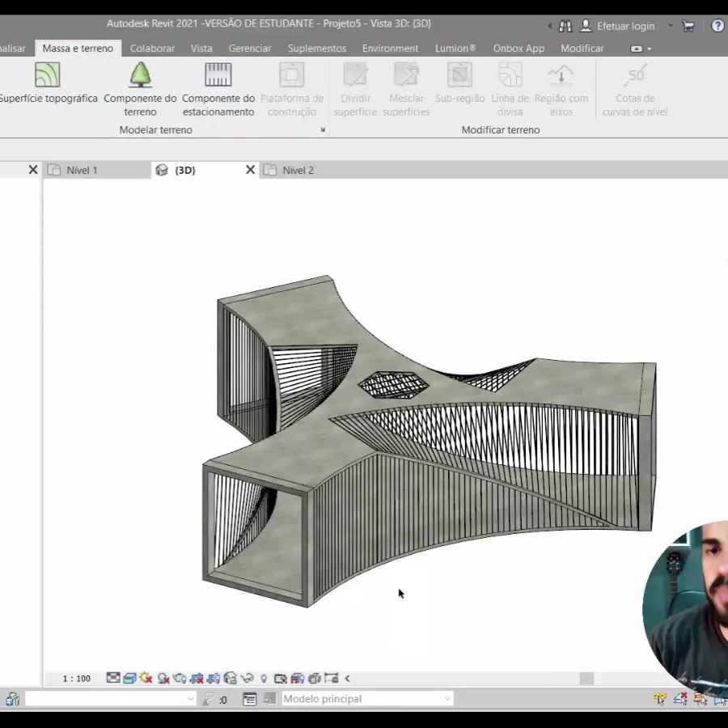Open the dropdown arrow next to Efetuar login

click(671, 26)
